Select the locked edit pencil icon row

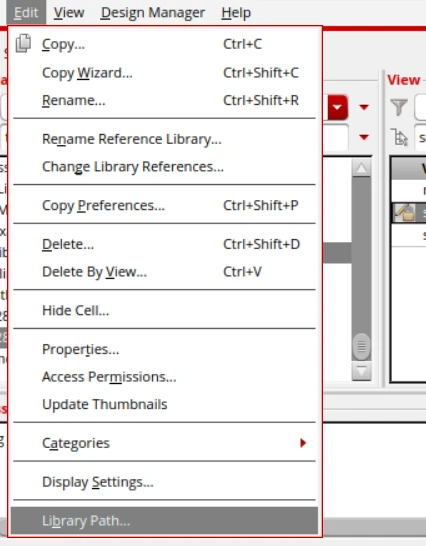click(x=409, y=212)
